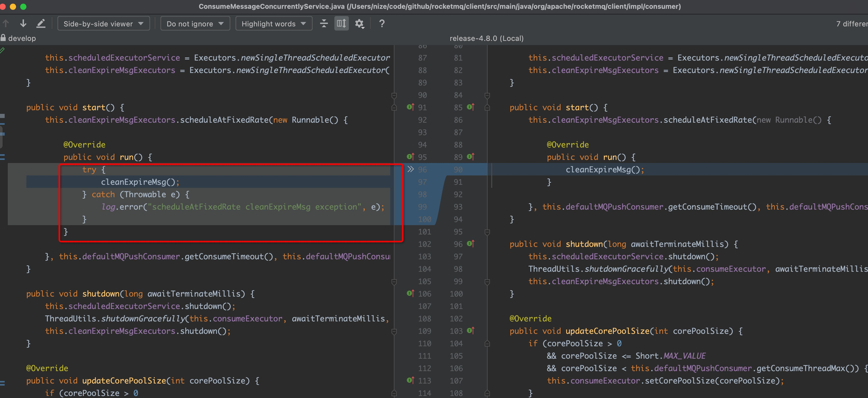
Task: Open the Do not ignore dropdown
Action: point(195,24)
